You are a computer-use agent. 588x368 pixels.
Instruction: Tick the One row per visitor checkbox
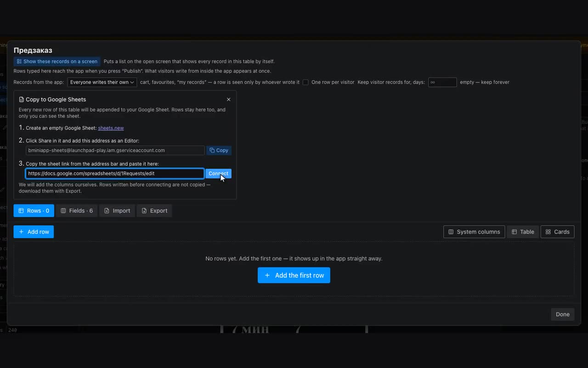[x=305, y=82]
